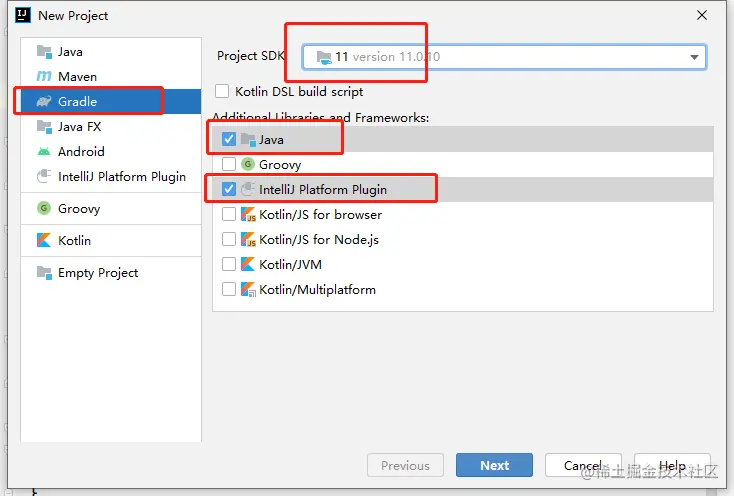The height and width of the screenshot is (496, 734).
Task: Check Kotlin/JS for Node.js checkbox
Action: click(x=229, y=239)
